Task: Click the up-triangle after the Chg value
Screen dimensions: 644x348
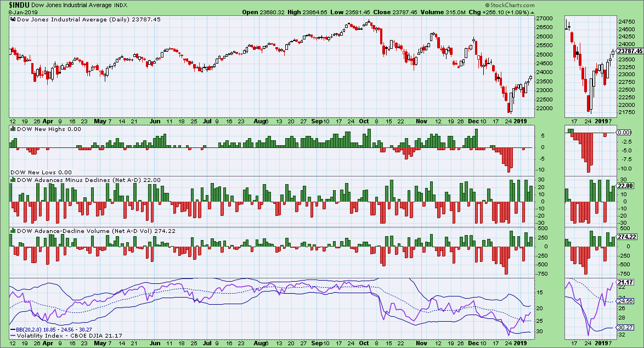Action: 533,12
